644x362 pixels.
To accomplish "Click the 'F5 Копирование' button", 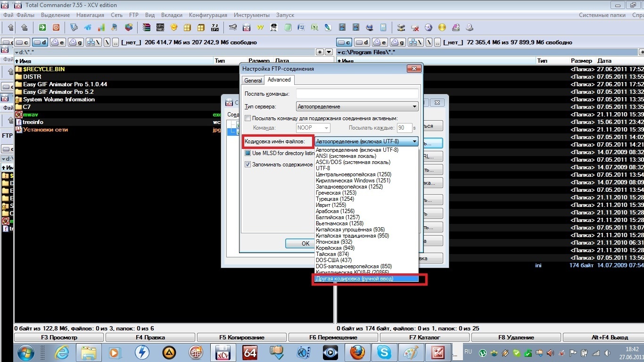I will pyautogui.click(x=242, y=337).
